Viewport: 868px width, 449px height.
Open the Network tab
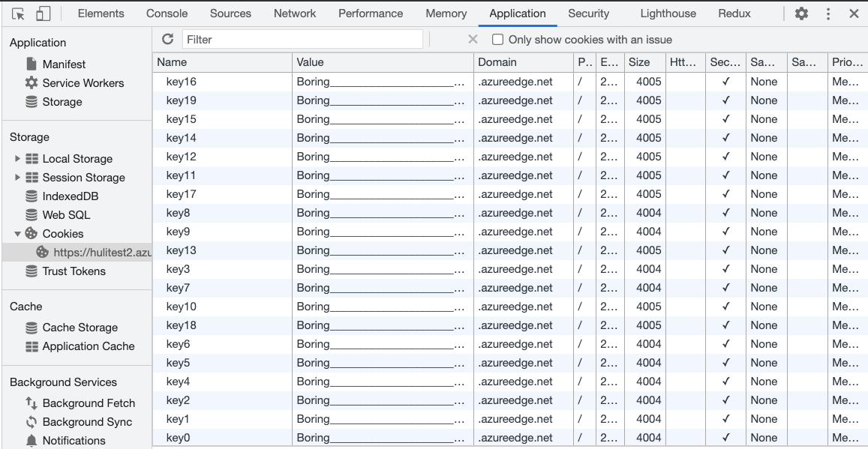(x=295, y=13)
